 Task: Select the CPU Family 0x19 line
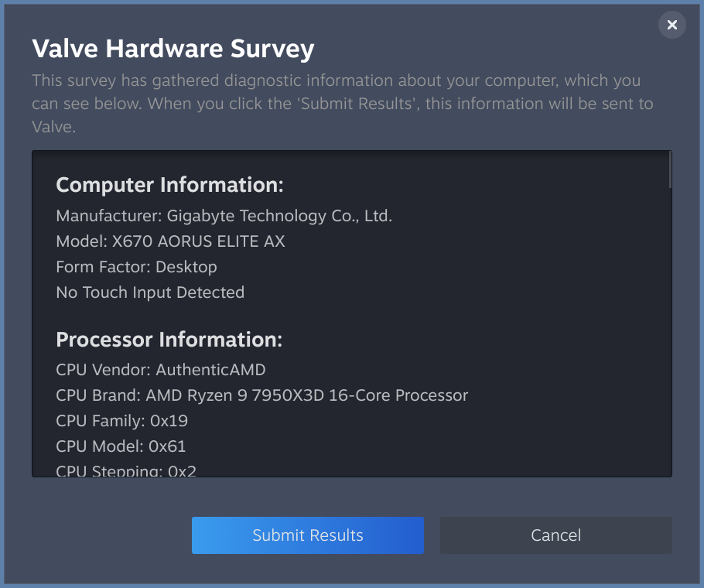click(x=121, y=421)
